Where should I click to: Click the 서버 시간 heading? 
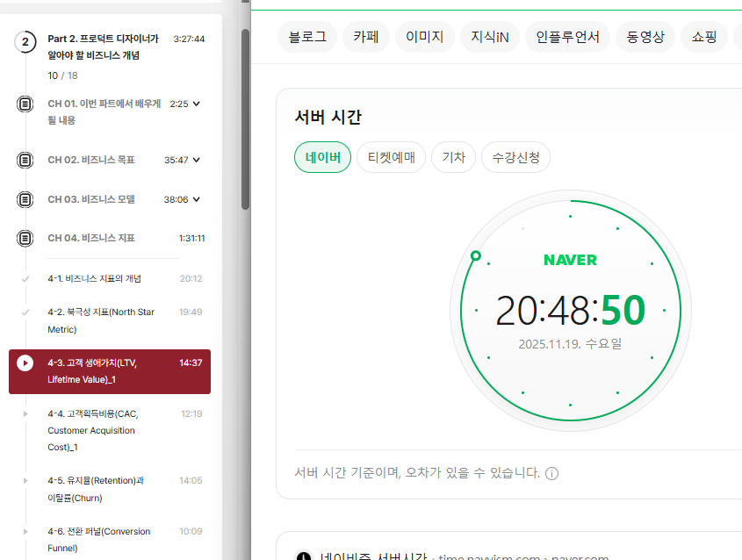click(x=328, y=117)
